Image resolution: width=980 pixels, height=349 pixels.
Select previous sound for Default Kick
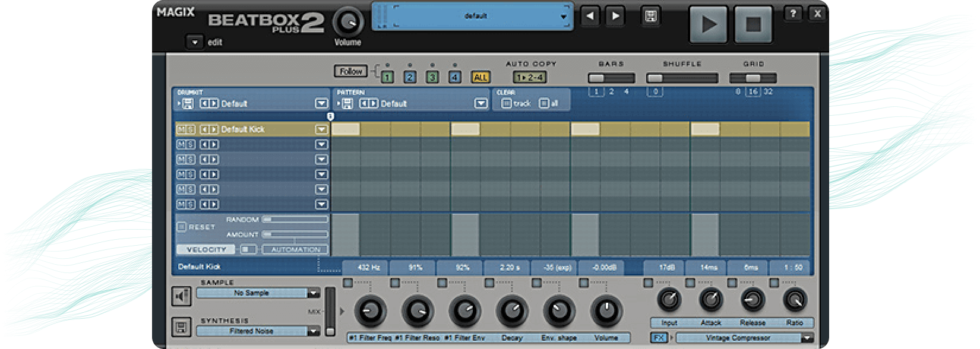(x=204, y=129)
